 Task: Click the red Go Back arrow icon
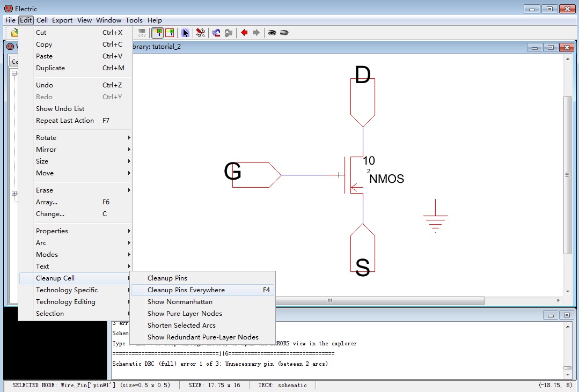pyautogui.click(x=244, y=33)
